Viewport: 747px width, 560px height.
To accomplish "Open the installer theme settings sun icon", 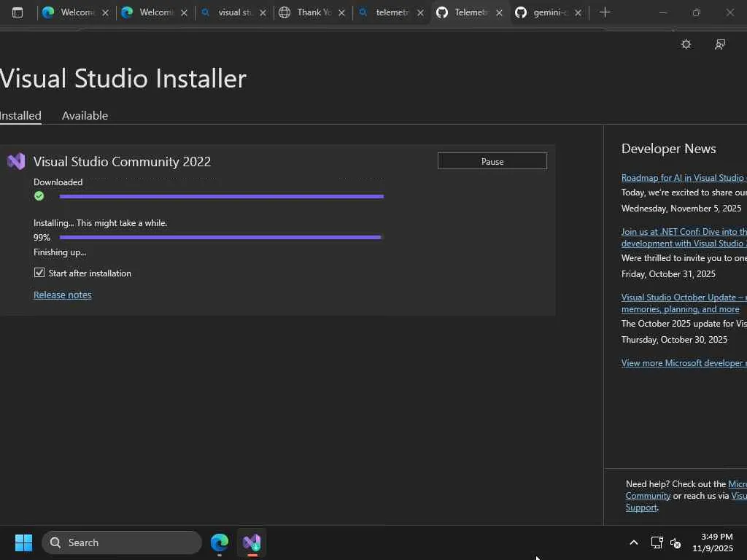I will coord(686,44).
